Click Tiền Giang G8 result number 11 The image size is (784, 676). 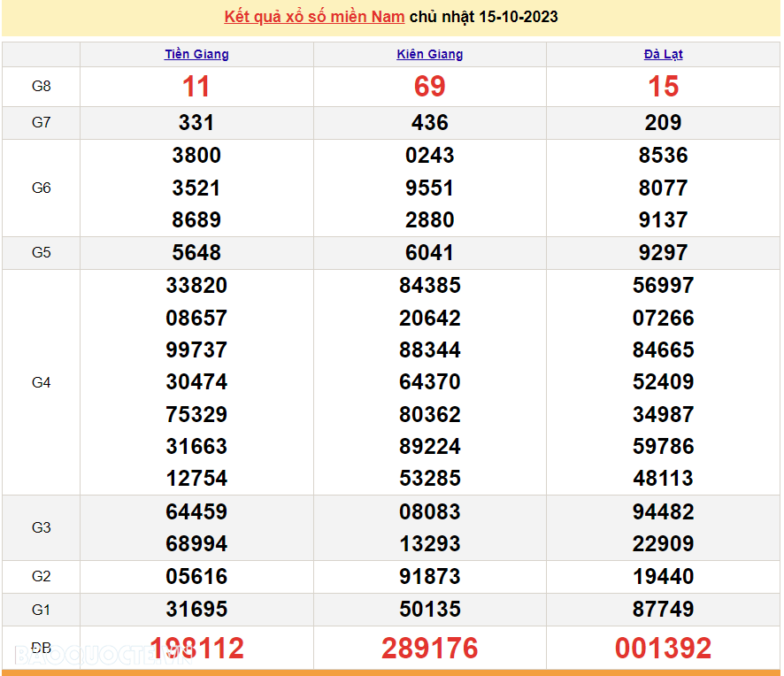click(196, 87)
